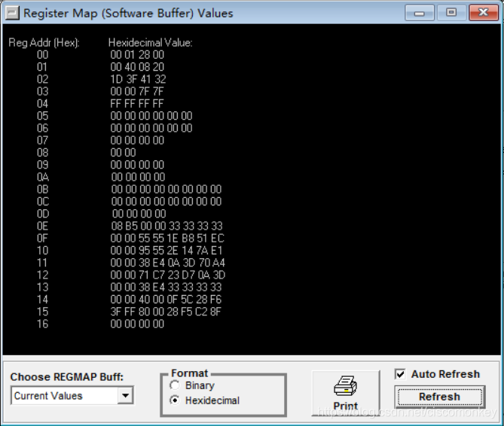Select value '00 01 28 00' of register 00
Viewport: 504px width, 426px height.
tap(137, 55)
